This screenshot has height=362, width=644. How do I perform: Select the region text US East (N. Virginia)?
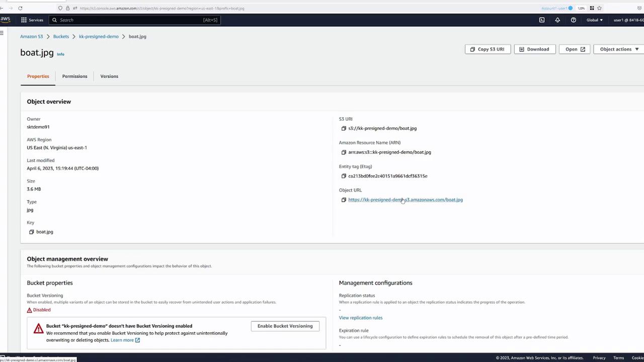click(47, 148)
